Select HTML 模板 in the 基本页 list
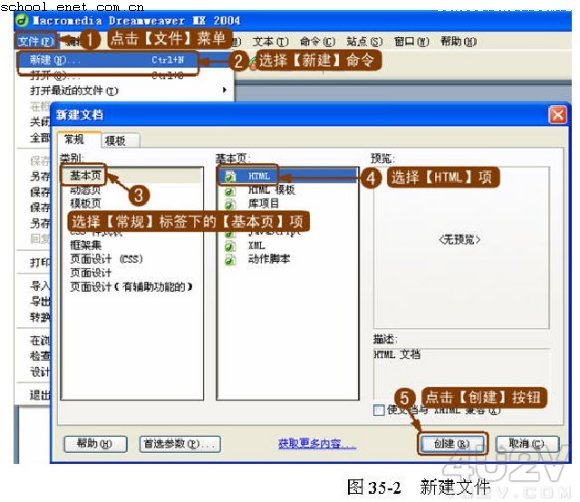The image size is (580, 502). 272,190
